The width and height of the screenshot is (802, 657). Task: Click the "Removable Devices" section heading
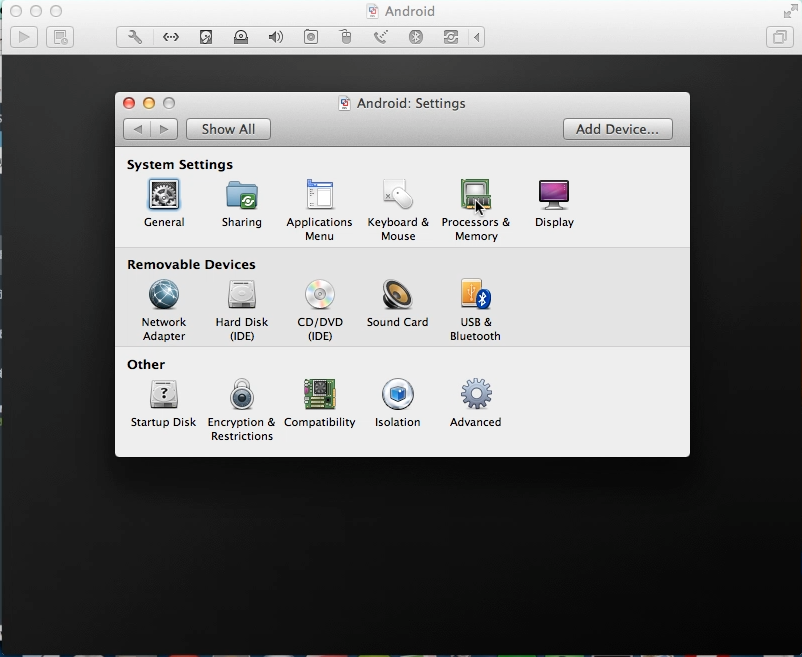coord(191,264)
